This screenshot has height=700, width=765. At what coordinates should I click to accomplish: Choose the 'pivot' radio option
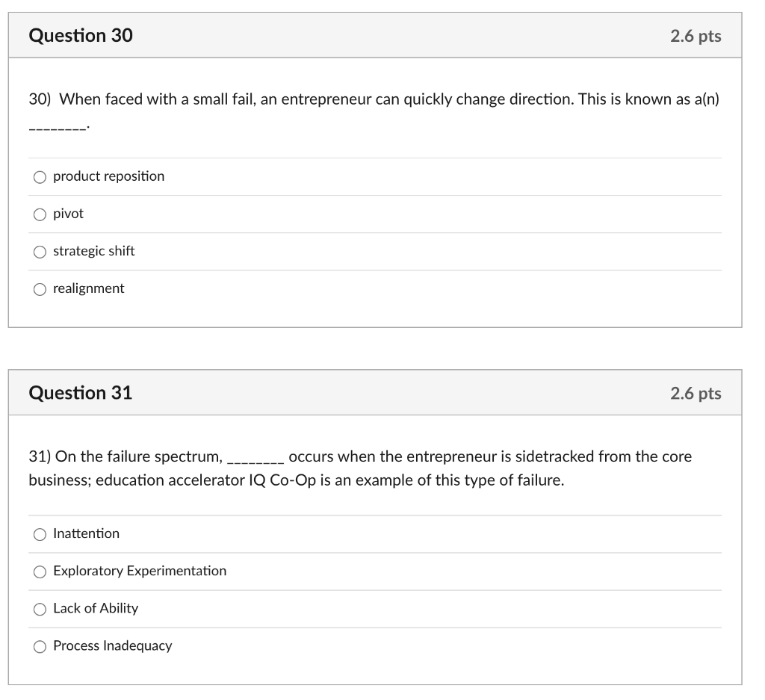pyautogui.click(x=40, y=214)
